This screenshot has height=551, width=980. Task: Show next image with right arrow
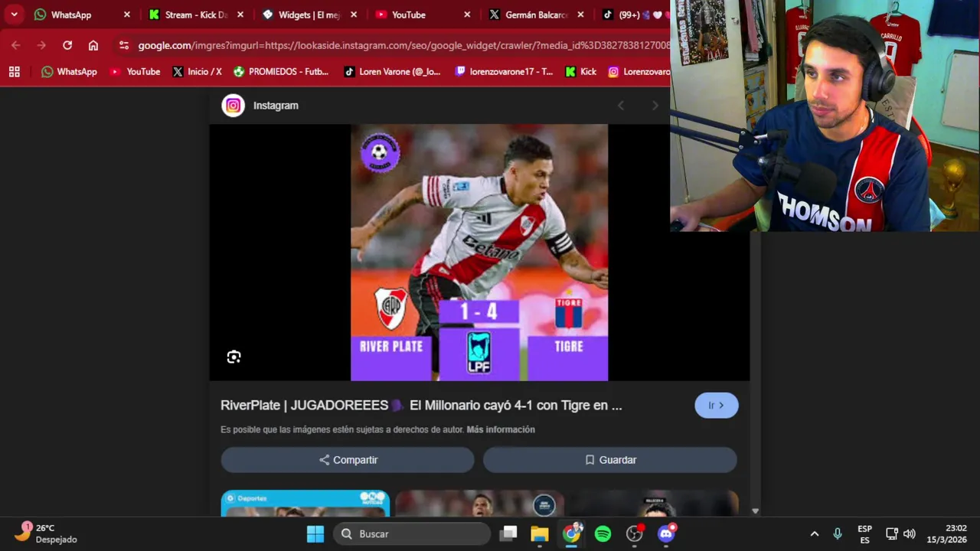[x=655, y=106]
